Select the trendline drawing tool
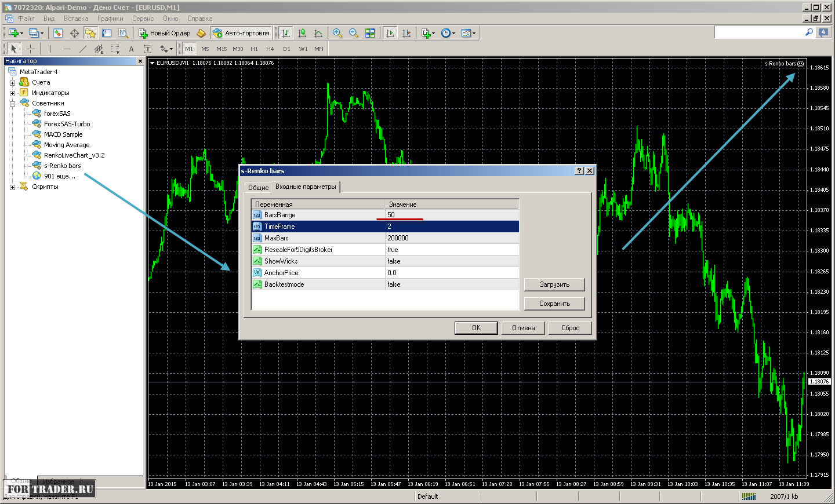Screen dimensions: 835x504 [x=82, y=49]
